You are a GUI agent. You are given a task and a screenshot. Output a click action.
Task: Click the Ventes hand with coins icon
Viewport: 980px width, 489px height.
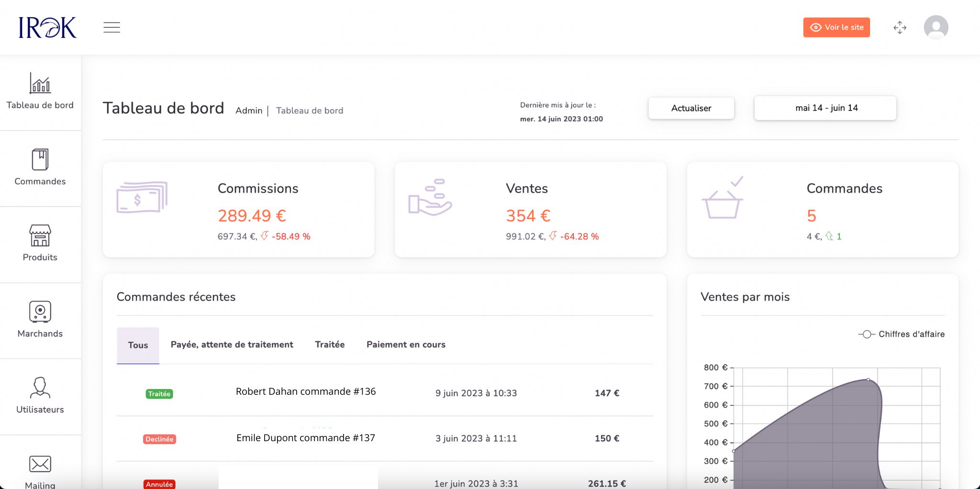(430, 197)
